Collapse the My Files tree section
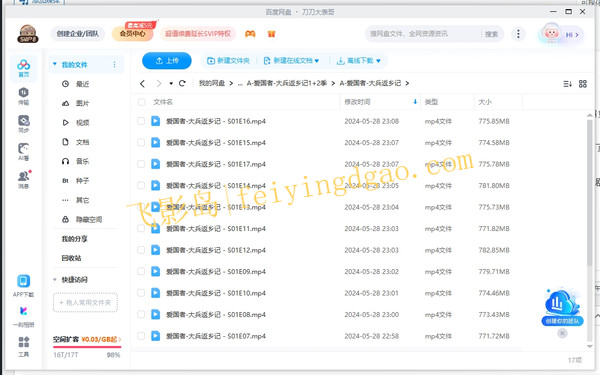The image size is (600, 375). point(55,64)
